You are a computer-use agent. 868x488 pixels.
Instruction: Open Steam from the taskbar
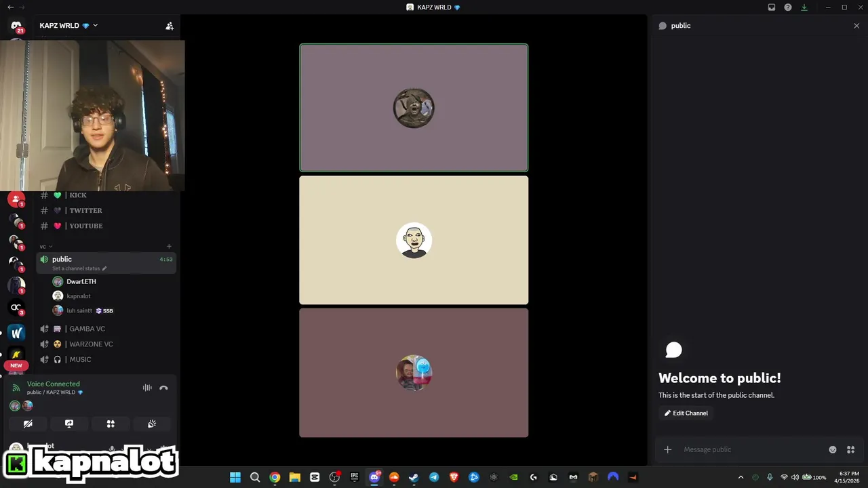coord(414,477)
